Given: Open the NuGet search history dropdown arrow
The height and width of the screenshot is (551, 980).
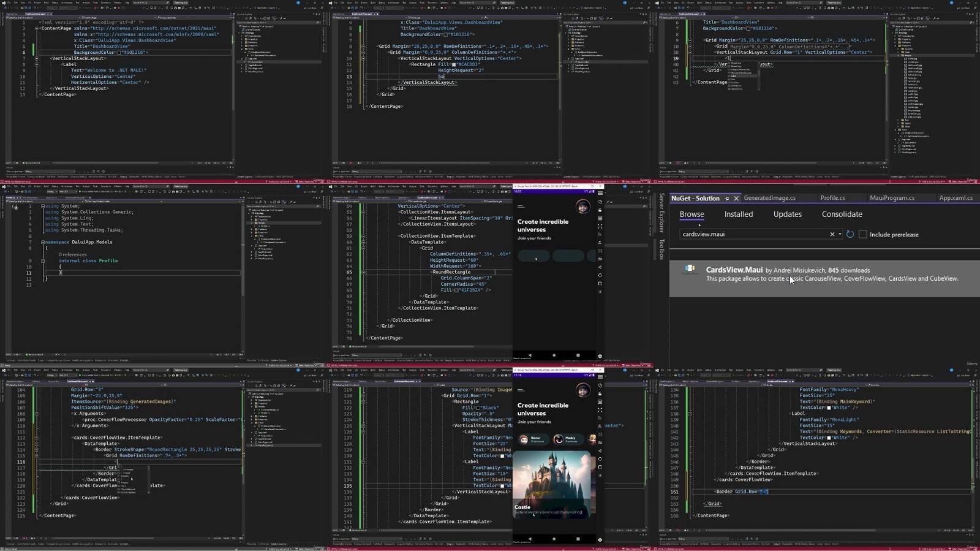Looking at the screenshot, I should click(839, 234).
